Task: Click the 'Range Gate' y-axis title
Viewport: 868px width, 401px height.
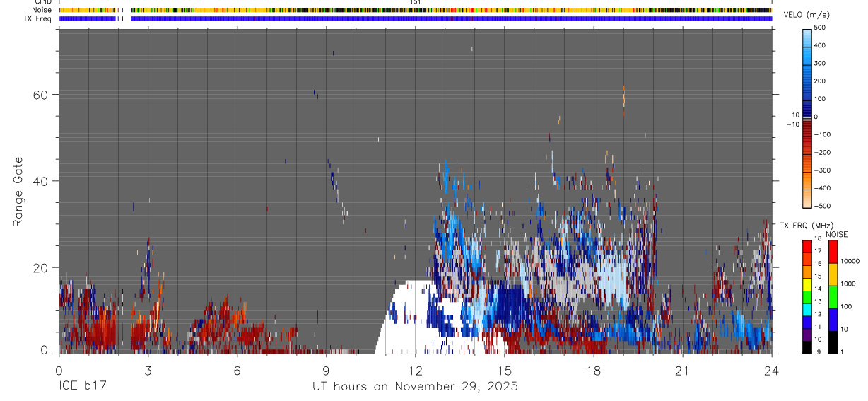Action: click(x=19, y=192)
